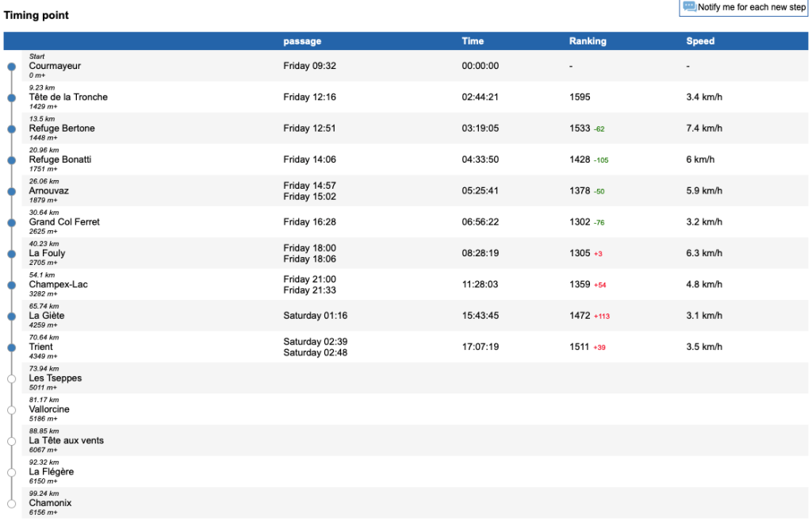Image resolution: width=812 pixels, height=522 pixels.
Task: Select the Trient filled timeline dot
Action: tap(11, 347)
